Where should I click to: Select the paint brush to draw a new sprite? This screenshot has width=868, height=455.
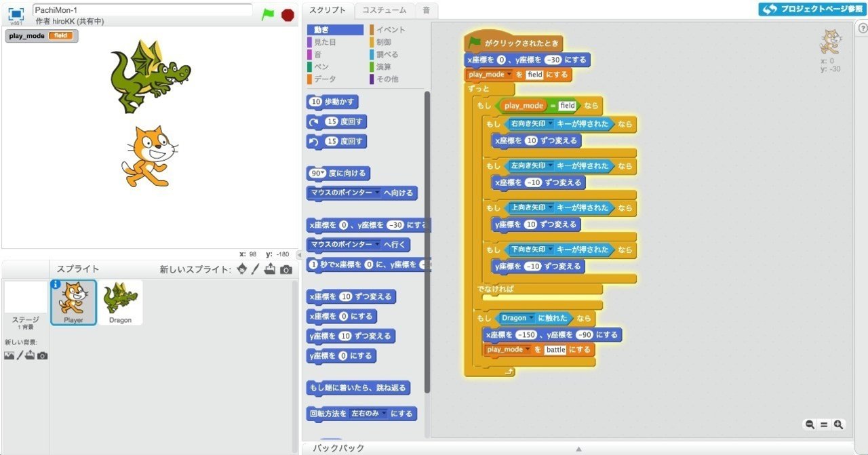coord(255,269)
